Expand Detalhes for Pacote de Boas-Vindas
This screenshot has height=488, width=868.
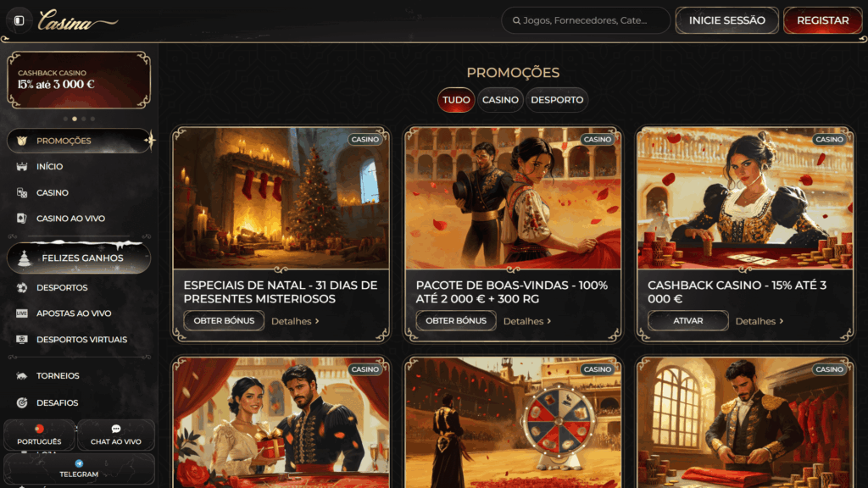point(527,321)
